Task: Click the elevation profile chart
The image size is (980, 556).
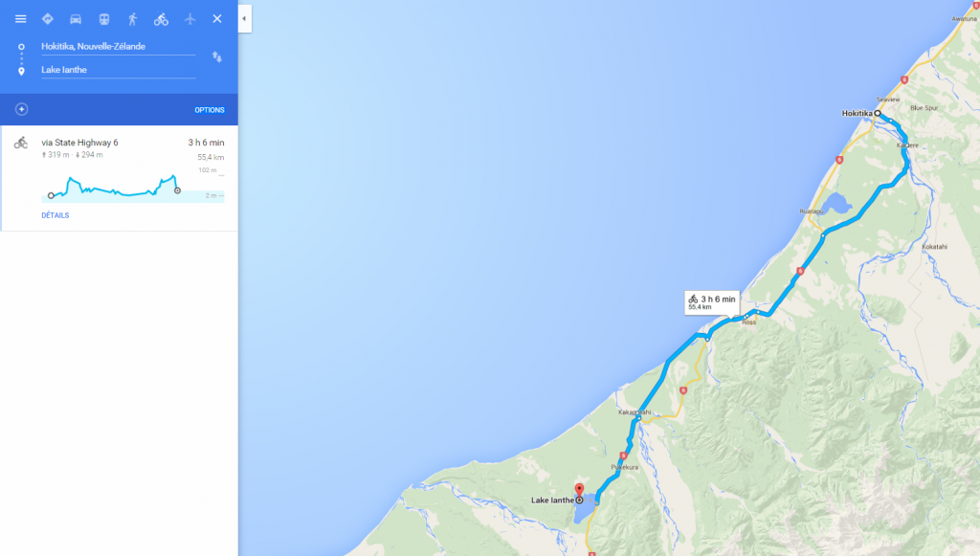Action: pyautogui.click(x=132, y=187)
